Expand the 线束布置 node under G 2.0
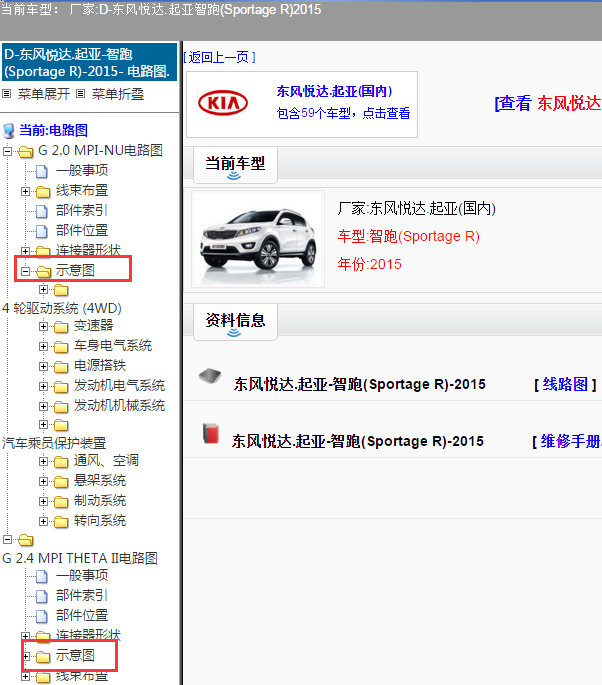Viewport: 602px width, 685px height. click(x=25, y=191)
